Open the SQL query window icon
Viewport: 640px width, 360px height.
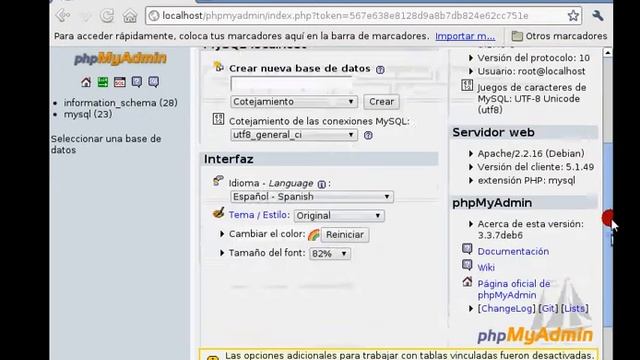pyautogui.click(x=120, y=82)
